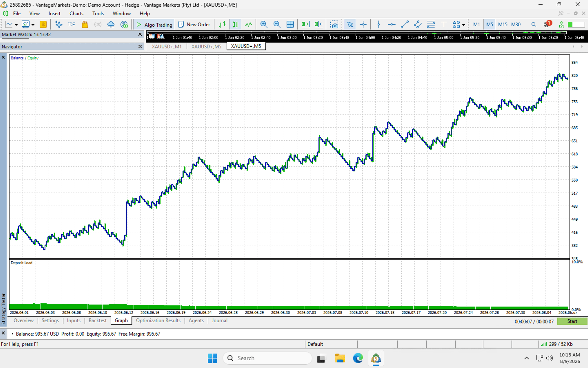Open File Explorer from the taskbar
The height and width of the screenshot is (368, 588).
coord(340,358)
